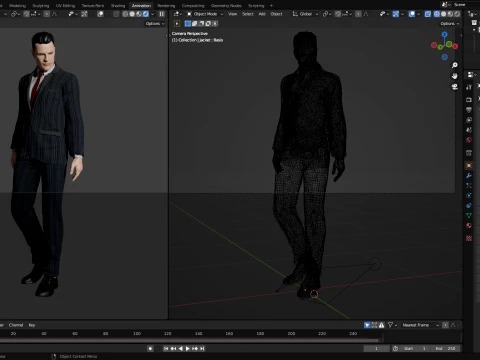Switch to the Sculpting workspace tab
This screenshot has height=360, width=480.
click(x=41, y=6)
